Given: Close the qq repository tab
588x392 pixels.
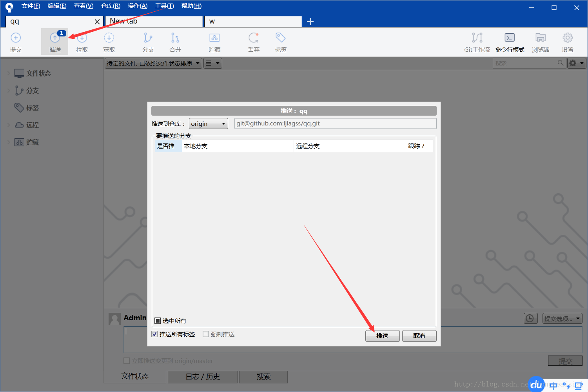Looking at the screenshot, I should pos(97,22).
